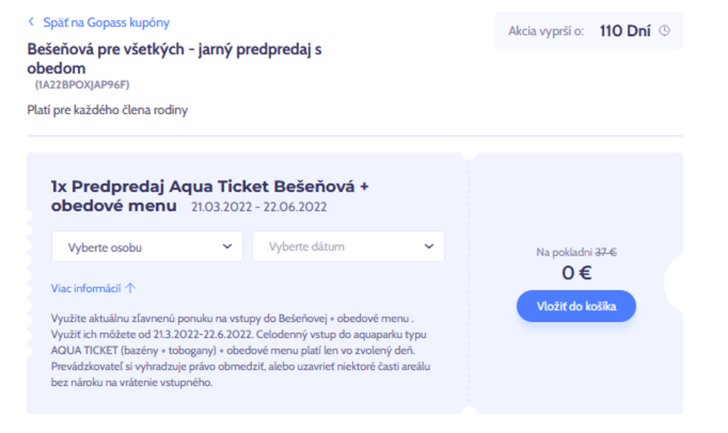Click the Bešeňová pre všetkých heading
Screen dimensions: 728x433
(x=174, y=58)
